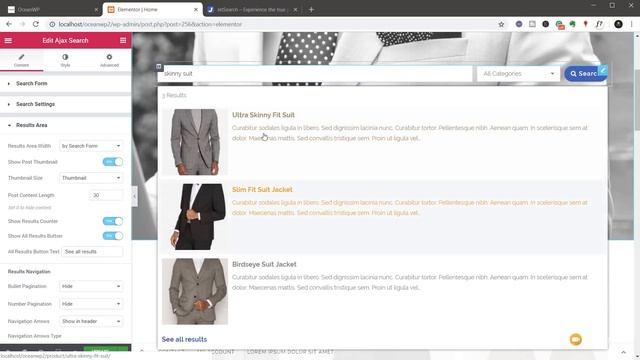The width and height of the screenshot is (640, 360).
Task: Click the widget edit pencil icon
Action: tap(603, 70)
